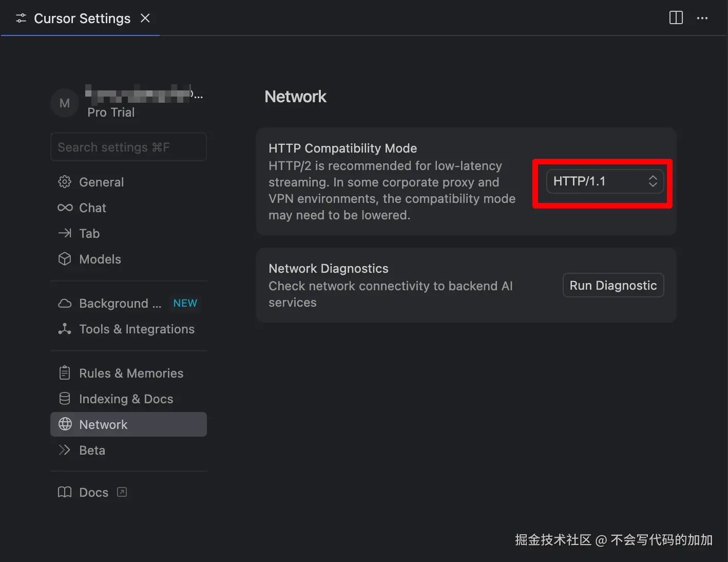Close the Cursor Settings tab

145,18
